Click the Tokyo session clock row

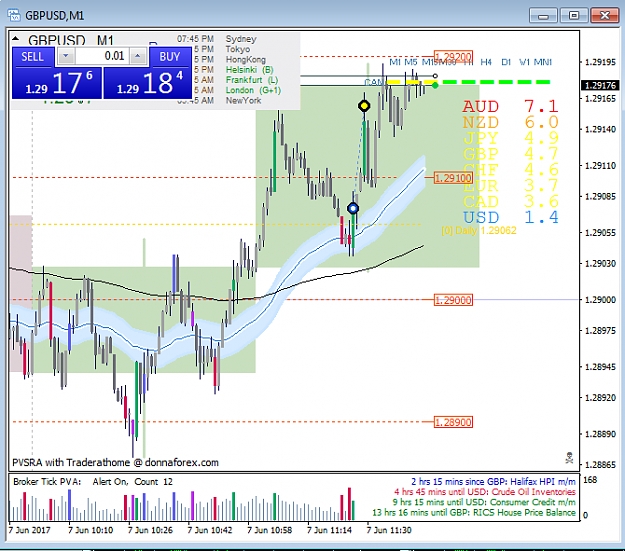[222, 49]
